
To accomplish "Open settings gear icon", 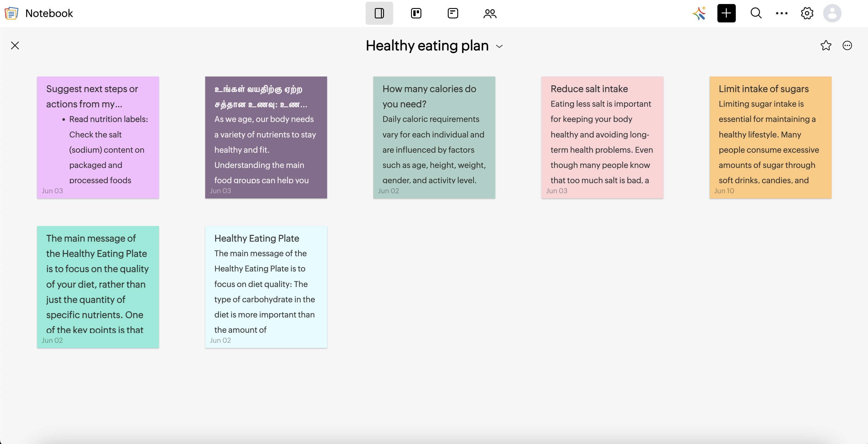I will (807, 13).
